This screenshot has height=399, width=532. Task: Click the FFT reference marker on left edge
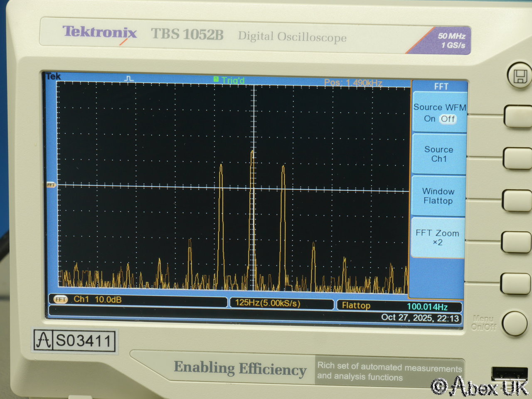(x=51, y=185)
